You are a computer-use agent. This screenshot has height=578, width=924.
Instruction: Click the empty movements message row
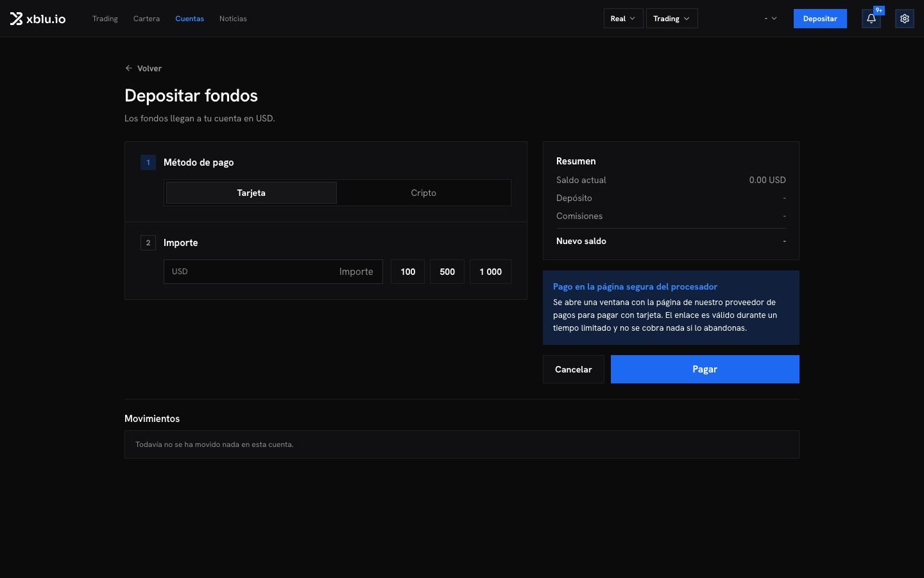click(x=462, y=444)
